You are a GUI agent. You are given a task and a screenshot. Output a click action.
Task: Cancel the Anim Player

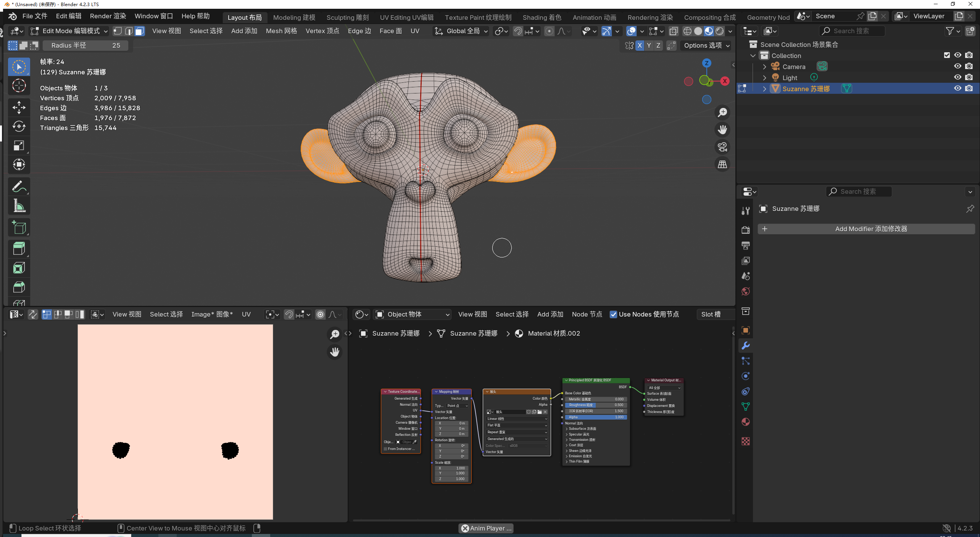[465, 528]
